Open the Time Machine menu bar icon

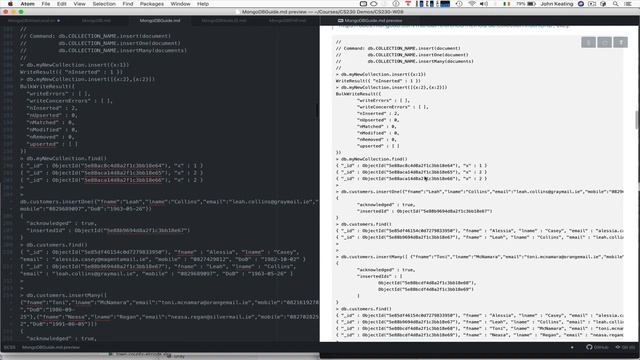[x=459, y=4]
